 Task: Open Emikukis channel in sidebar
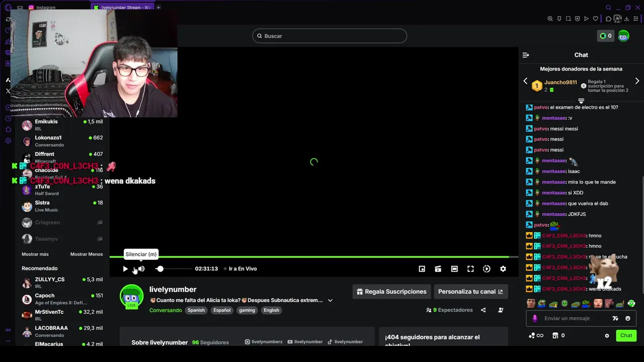tap(62, 125)
